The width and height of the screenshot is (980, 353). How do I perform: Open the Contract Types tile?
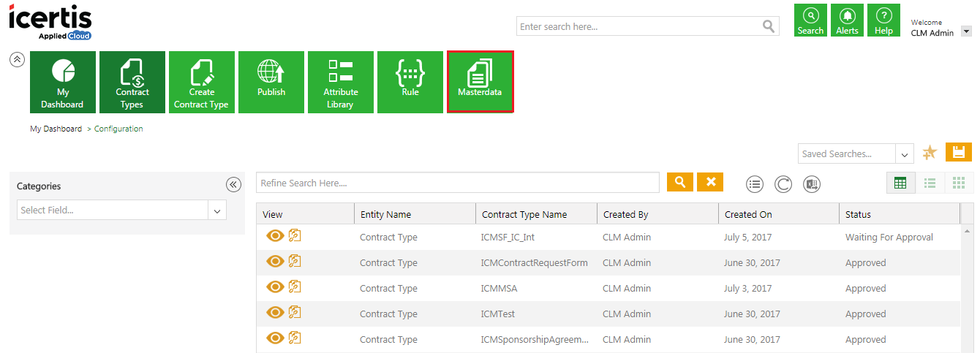click(132, 82)
